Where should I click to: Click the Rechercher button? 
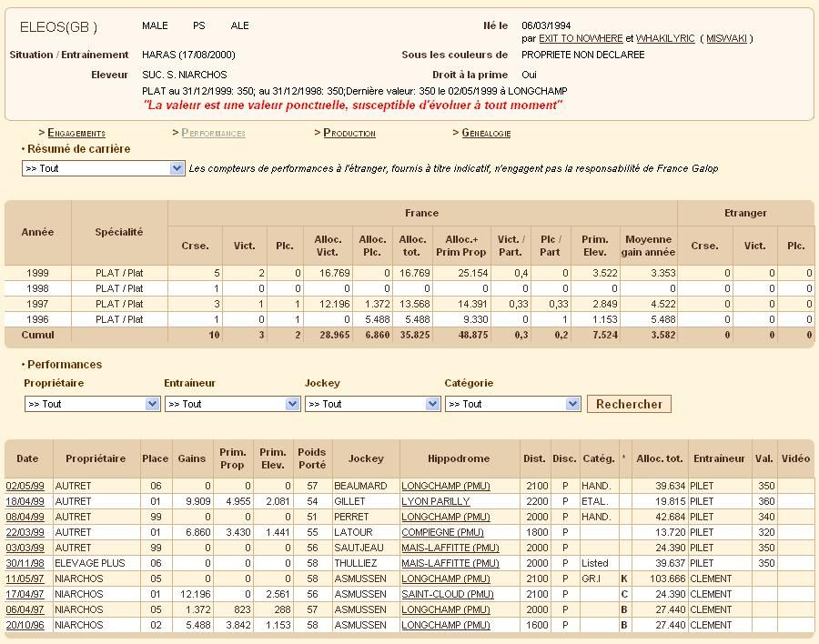pyautogui.click(x=629, y=404)
